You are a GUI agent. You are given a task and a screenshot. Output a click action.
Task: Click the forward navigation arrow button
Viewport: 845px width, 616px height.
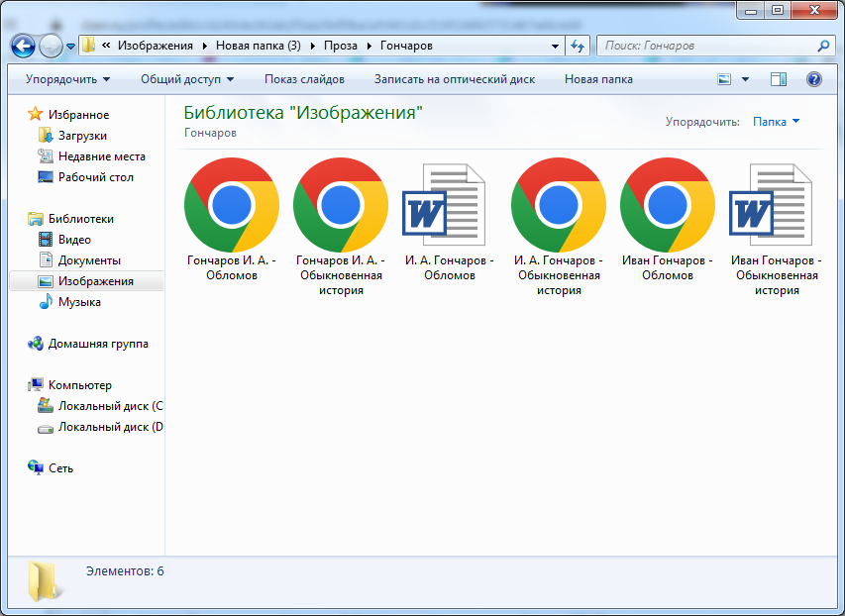(52, 46)
